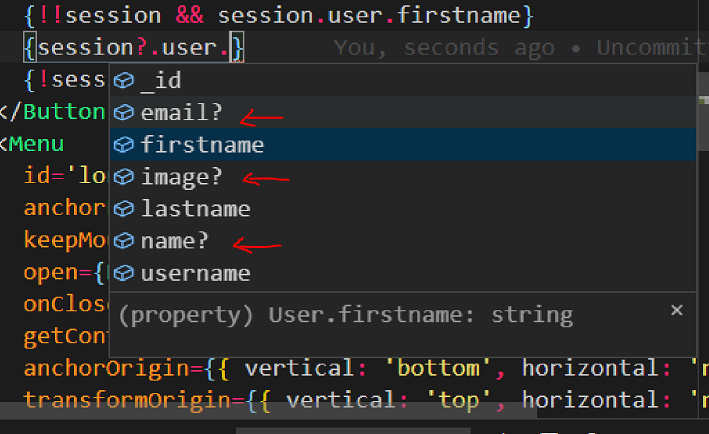Viewport: 709px width, 434px height.
Task: Click the 'top' string value
Action: coord(459,401)
